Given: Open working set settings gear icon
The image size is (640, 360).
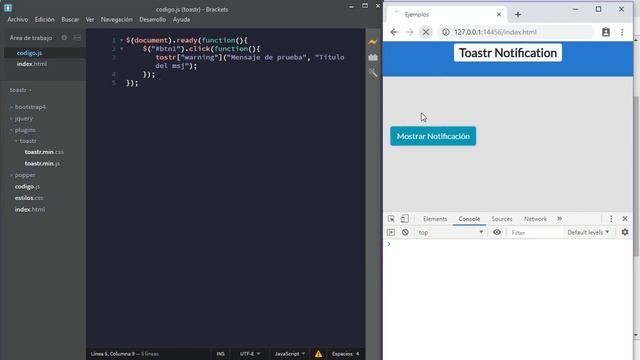Looking at the screenshot, I should click(64, 38).
